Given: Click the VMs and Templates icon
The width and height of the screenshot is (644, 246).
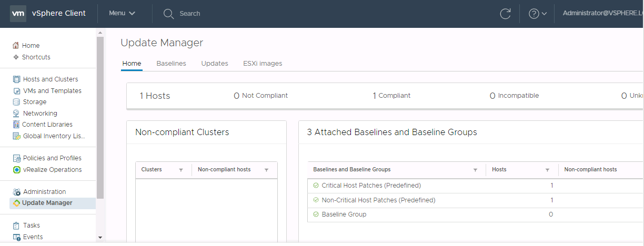Looking at the screenshot, I should tap(17, 91).
